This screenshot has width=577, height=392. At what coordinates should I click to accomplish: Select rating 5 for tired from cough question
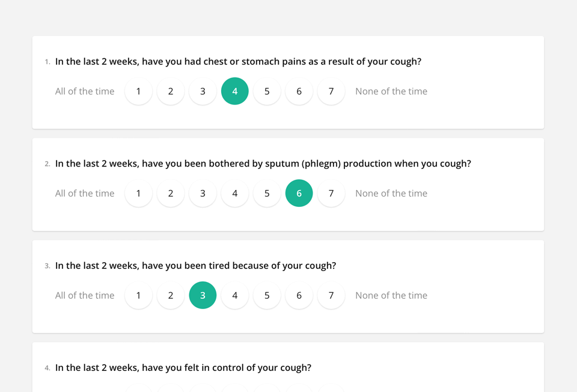click(267, 295)
